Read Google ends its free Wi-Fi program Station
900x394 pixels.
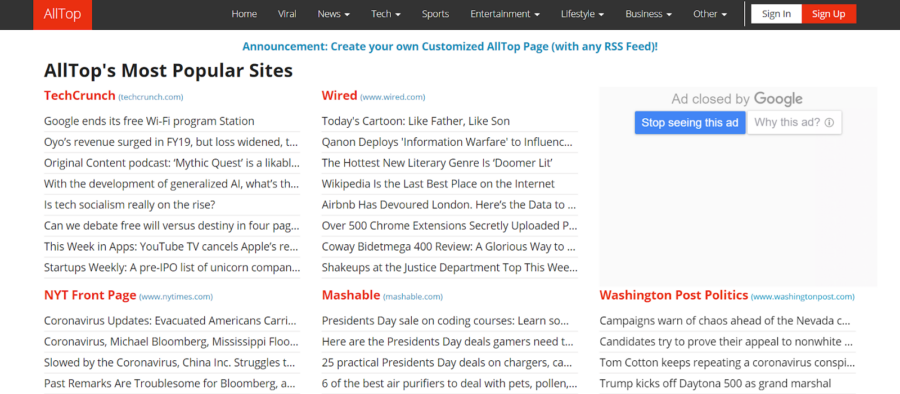click(149, 121)
